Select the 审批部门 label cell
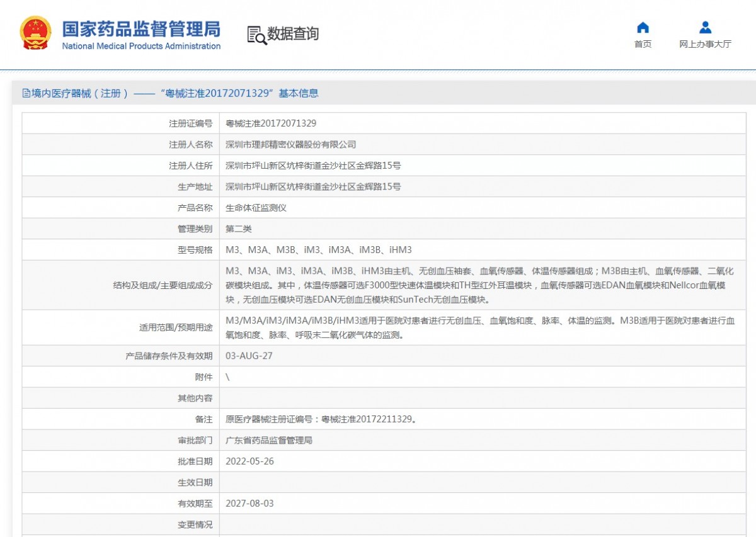756x537 pixels. pos(121,440)
